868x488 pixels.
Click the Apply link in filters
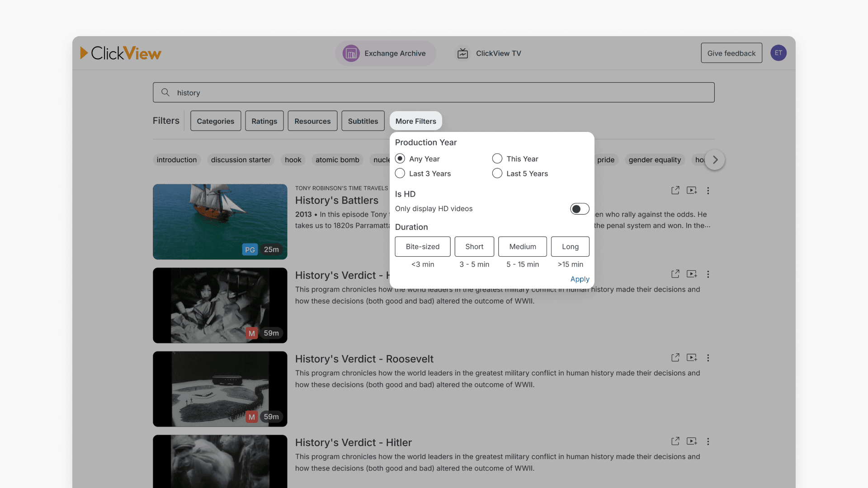(580, 279)
